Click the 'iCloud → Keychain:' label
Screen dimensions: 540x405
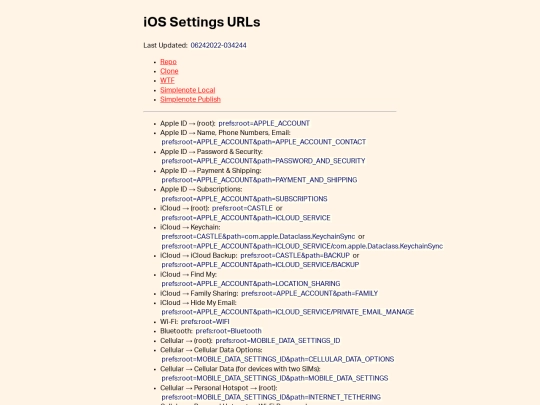(190, 227)
